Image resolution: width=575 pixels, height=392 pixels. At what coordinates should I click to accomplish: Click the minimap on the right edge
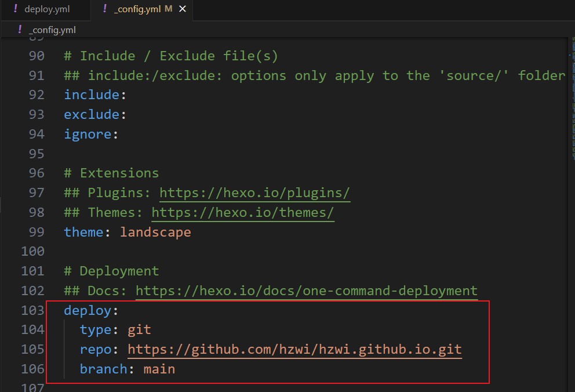(573, 99)
